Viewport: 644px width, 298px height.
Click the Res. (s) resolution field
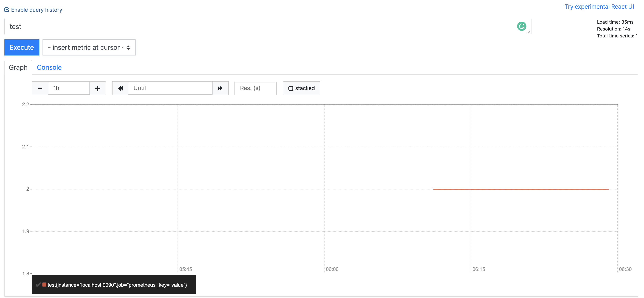(x=255, y=88)
